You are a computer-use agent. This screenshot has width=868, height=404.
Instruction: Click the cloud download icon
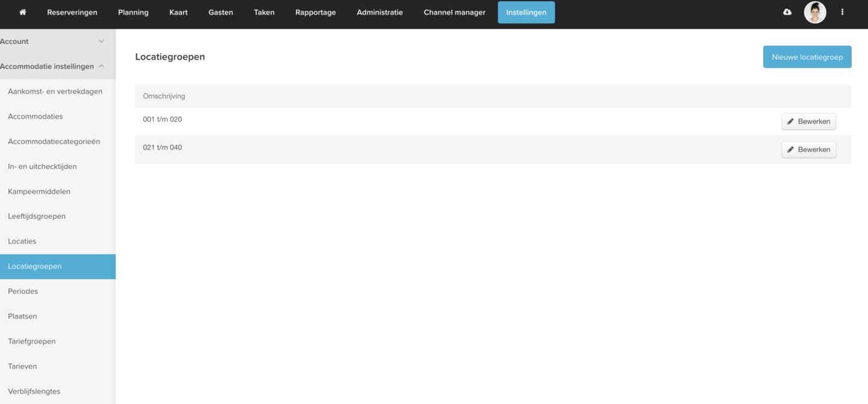[787, 13]
